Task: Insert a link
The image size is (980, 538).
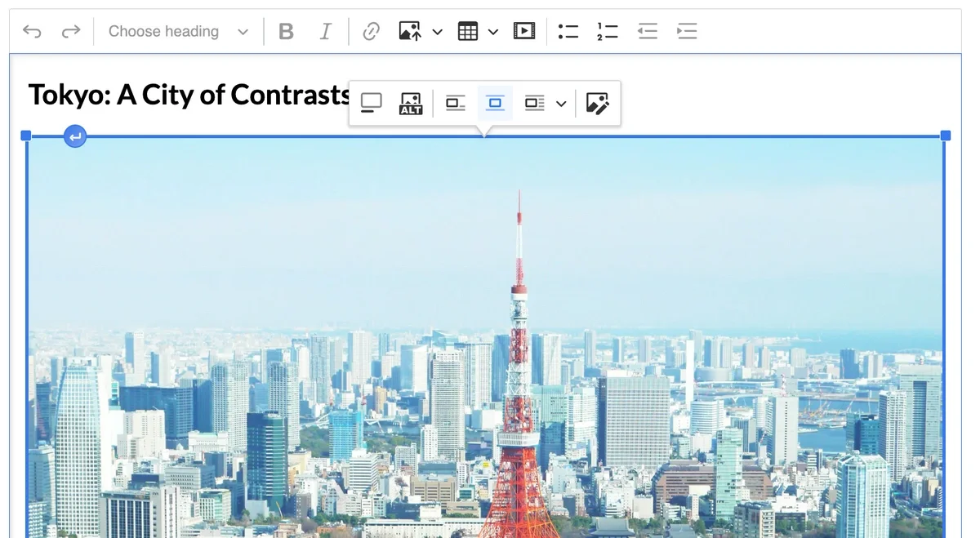Action: pos(371,32)
